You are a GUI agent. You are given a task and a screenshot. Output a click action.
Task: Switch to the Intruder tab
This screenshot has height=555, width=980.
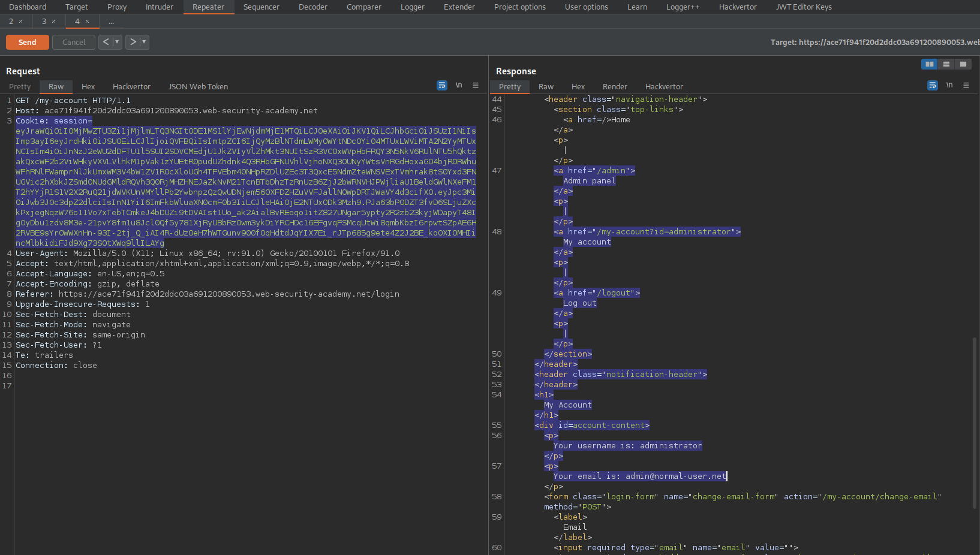(x=160, y=7)
